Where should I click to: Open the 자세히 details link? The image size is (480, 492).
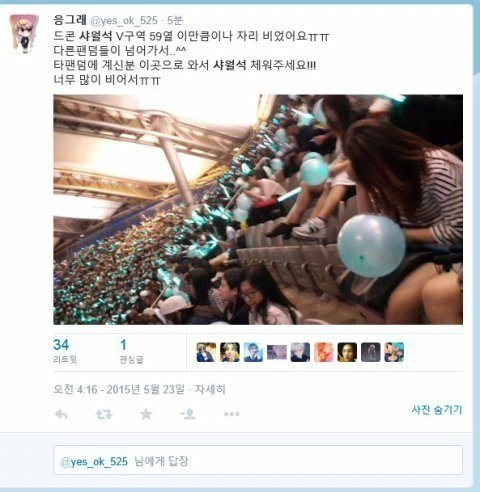210,389
